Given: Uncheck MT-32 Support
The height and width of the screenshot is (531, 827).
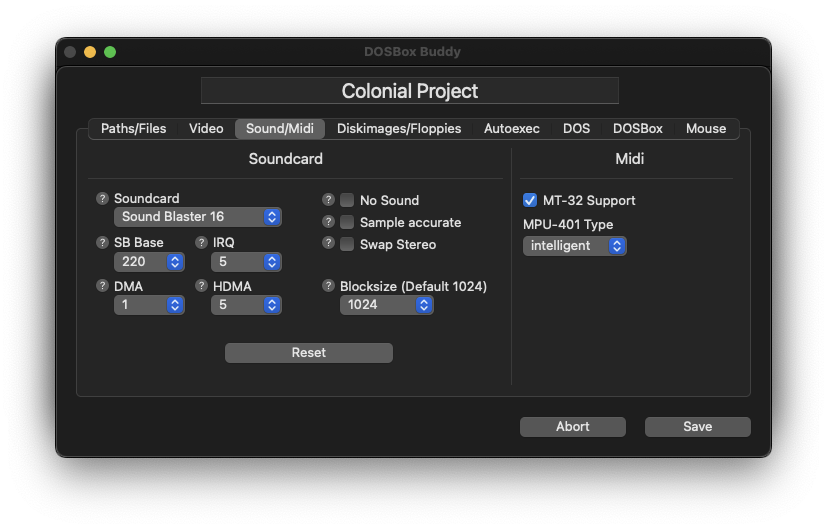Looking at the screenshot, I should tap(530, 200).
